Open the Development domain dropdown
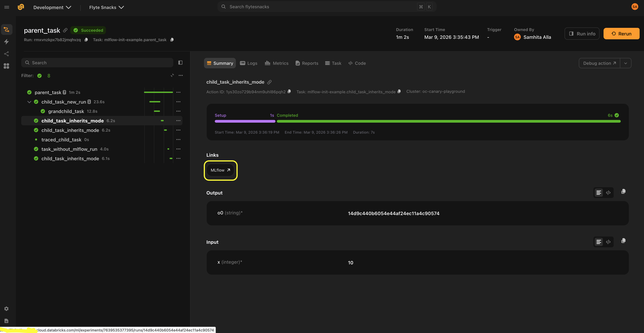Screen dimensions: 644x333 [52, 7]
